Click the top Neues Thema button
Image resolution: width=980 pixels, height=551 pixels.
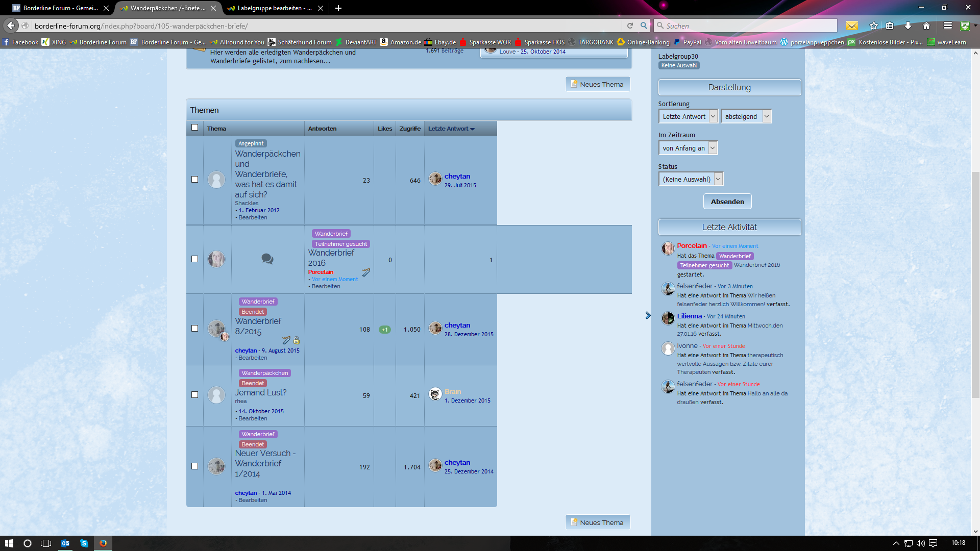[x=598, y=84]
